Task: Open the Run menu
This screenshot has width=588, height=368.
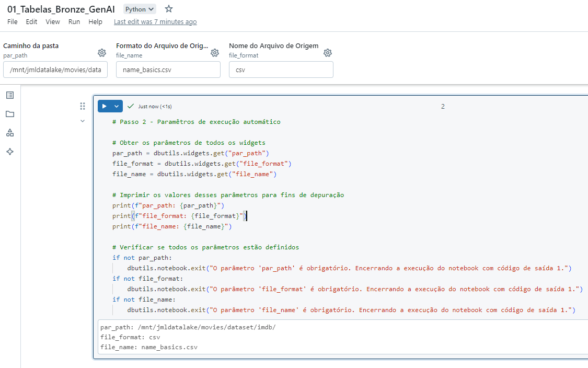Action: 74,22
